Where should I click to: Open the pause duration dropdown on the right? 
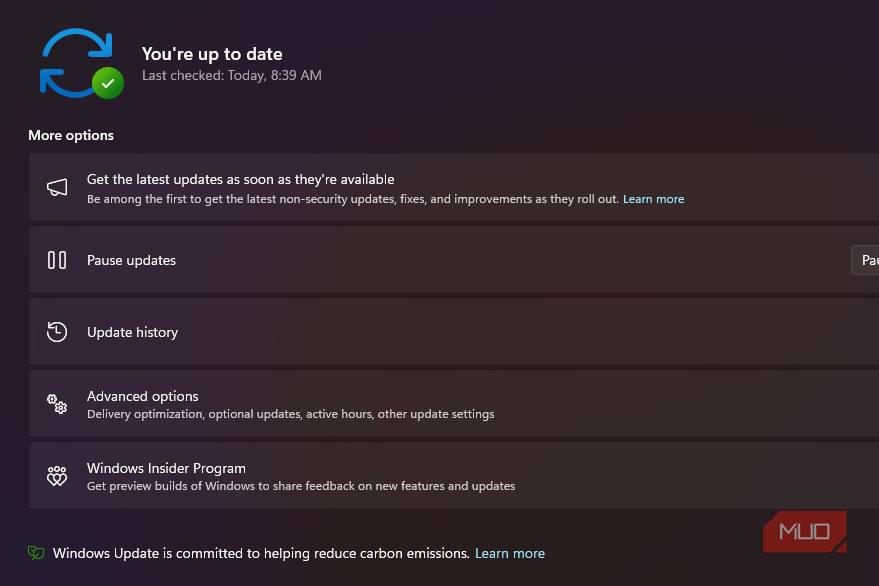866,260
